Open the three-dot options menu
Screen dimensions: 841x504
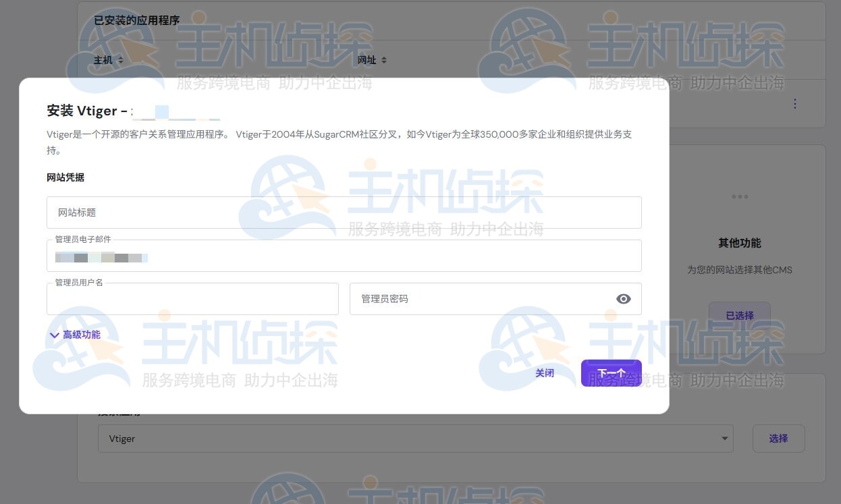tap(795, 103)
